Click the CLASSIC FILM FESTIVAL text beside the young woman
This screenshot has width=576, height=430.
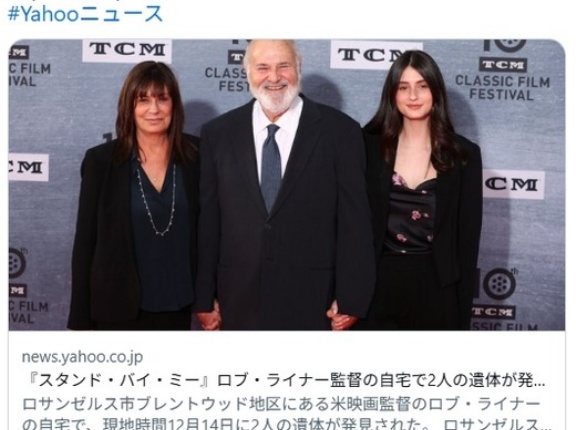(502, 88)
